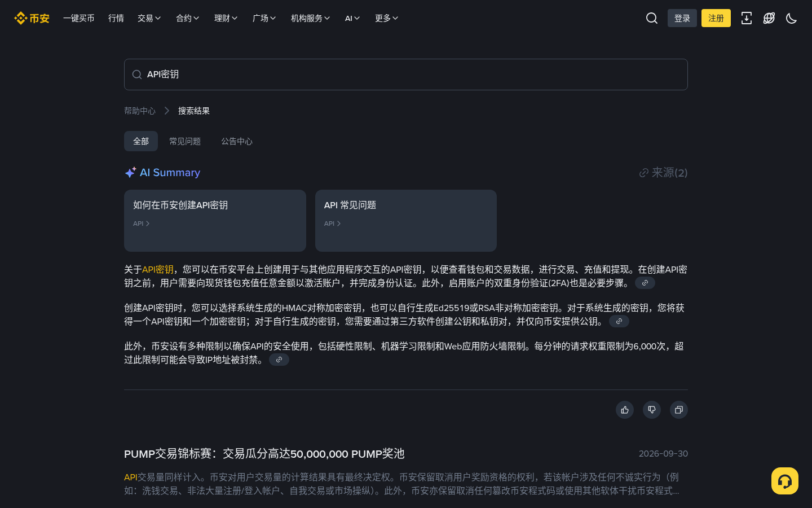Expand the 交易 dropdown menu
Image resolution: width=812 pixels, height=508 pixels.
[x=149, y=18]
